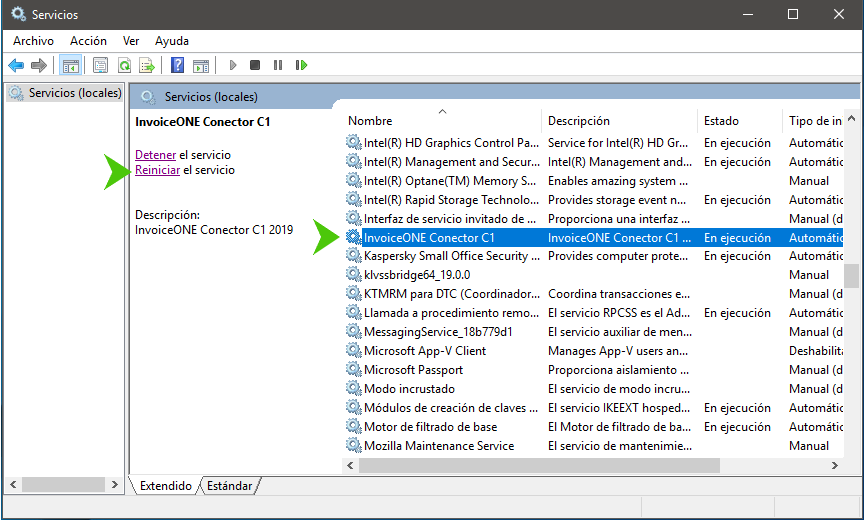Click the tree pane horizontal scrollbar thumb

(63, 485)
